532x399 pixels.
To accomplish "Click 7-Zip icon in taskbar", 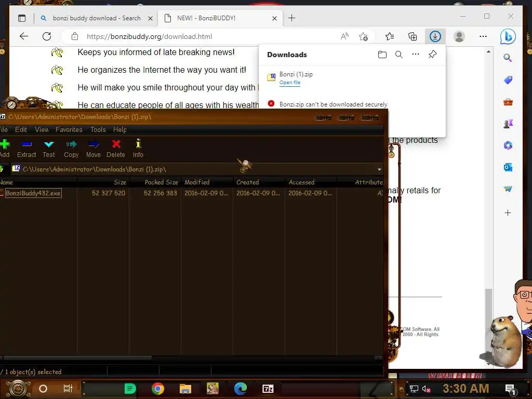I will (268, 389).
